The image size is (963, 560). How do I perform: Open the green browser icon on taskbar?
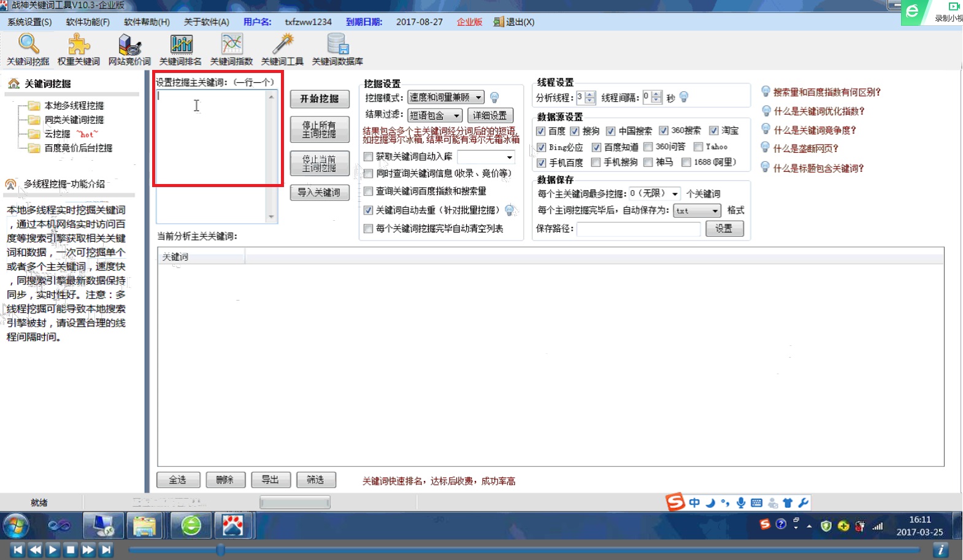point(191,526)
